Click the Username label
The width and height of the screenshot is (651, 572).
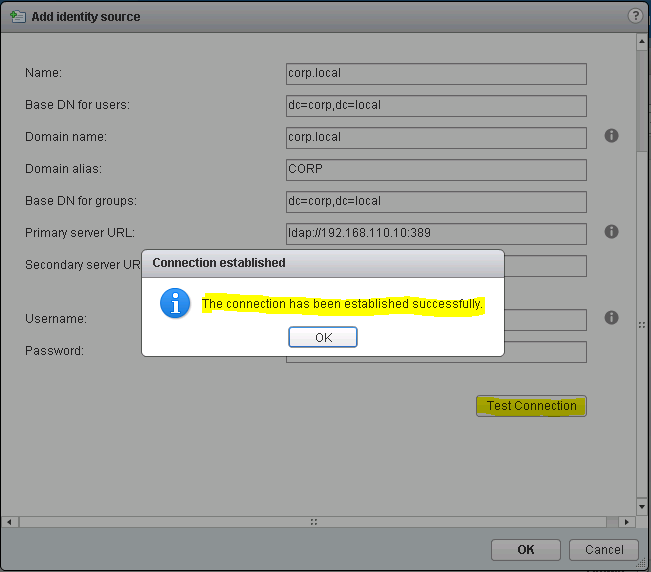pos(56,319)
